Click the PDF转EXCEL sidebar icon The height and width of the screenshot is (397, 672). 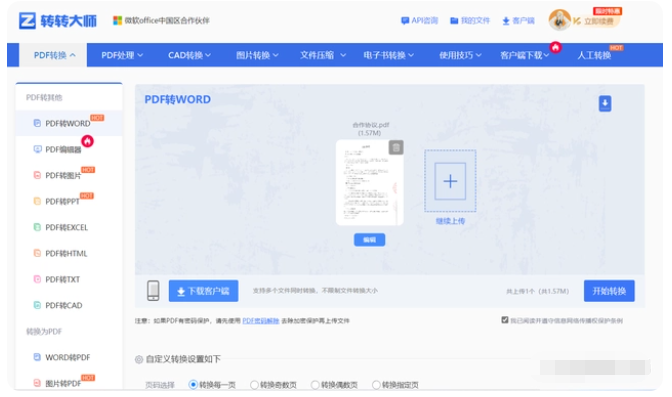(37, 227)
